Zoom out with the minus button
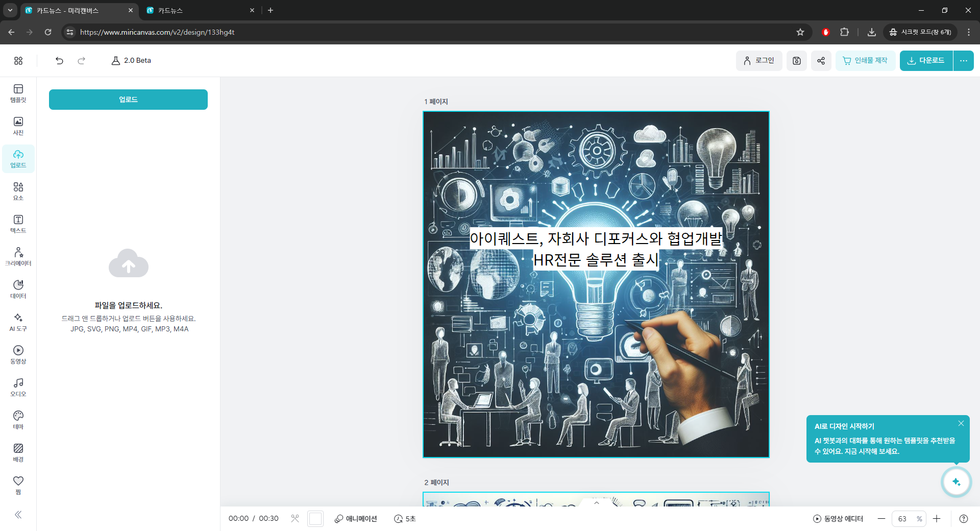 pos(881,519)
